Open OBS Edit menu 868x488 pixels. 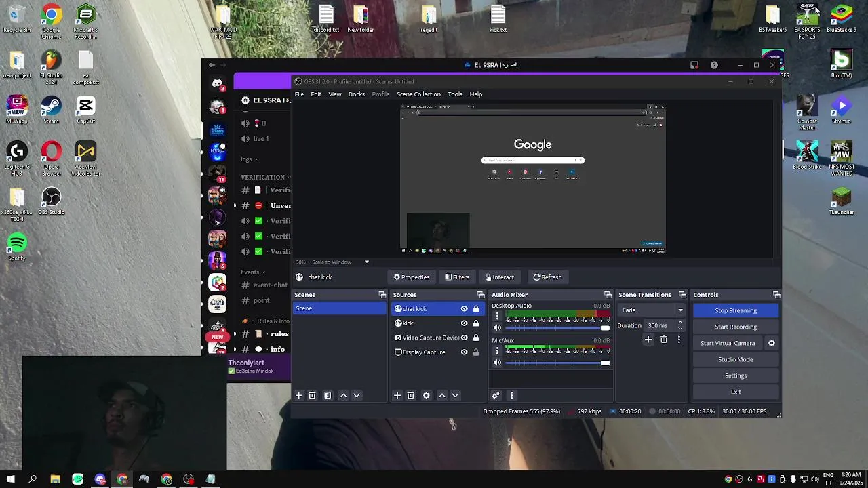[316, 94]
